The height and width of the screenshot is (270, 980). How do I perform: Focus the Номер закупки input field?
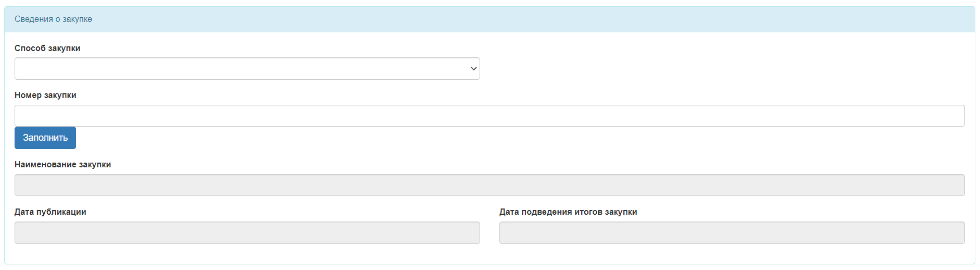coord(489,116)
